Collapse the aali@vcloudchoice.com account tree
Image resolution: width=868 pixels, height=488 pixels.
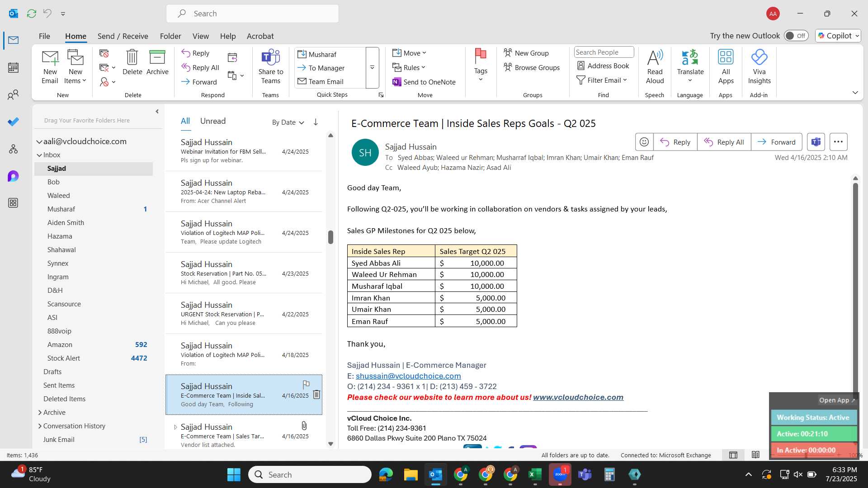(39, 141)
